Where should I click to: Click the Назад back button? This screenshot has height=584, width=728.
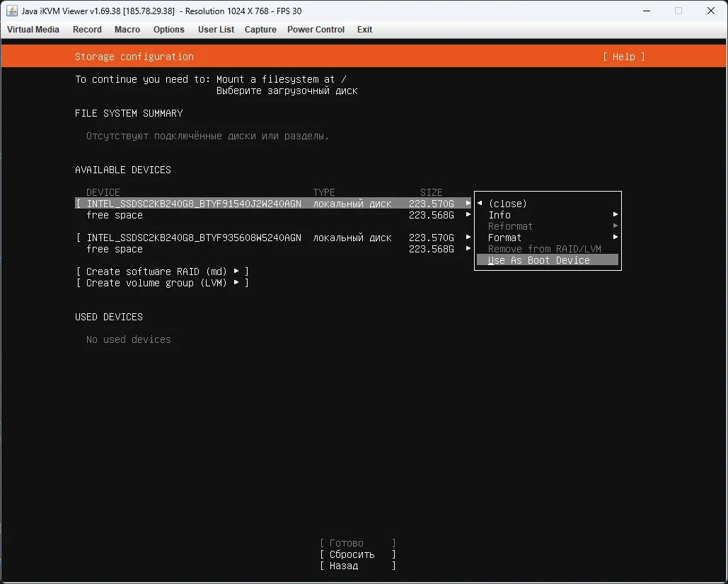point(357,566)
